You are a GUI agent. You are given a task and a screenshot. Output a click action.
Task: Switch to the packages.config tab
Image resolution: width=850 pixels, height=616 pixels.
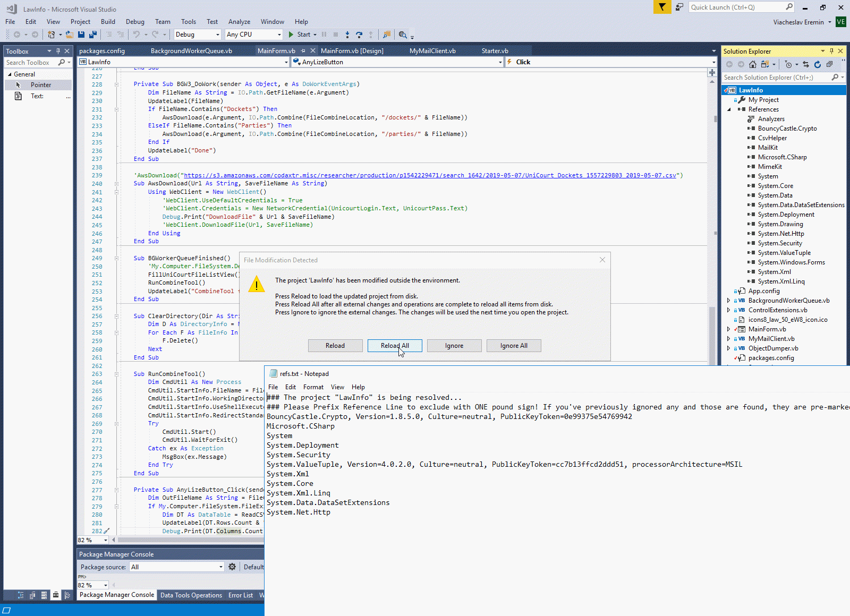pyautogui.click(x=102, y=51)
